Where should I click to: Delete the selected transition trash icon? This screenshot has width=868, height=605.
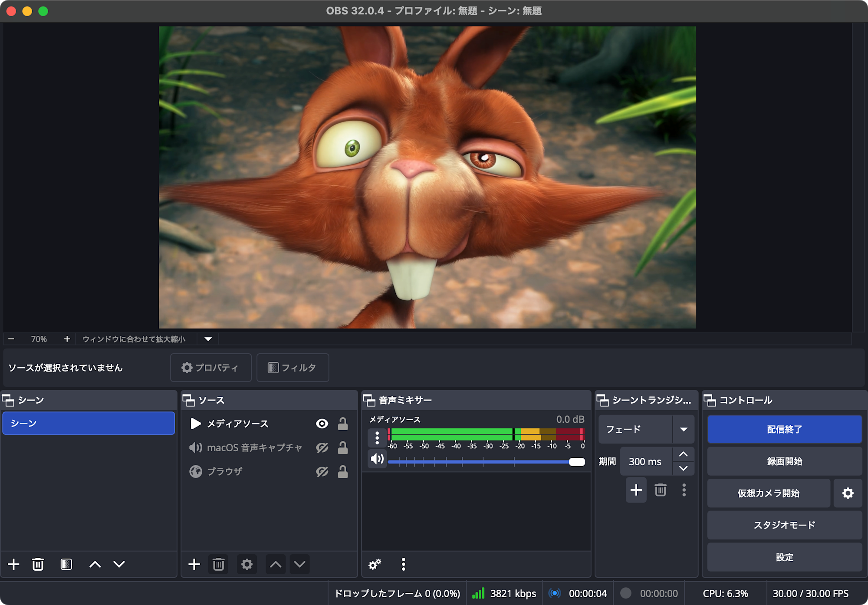(x=660, y=490)
